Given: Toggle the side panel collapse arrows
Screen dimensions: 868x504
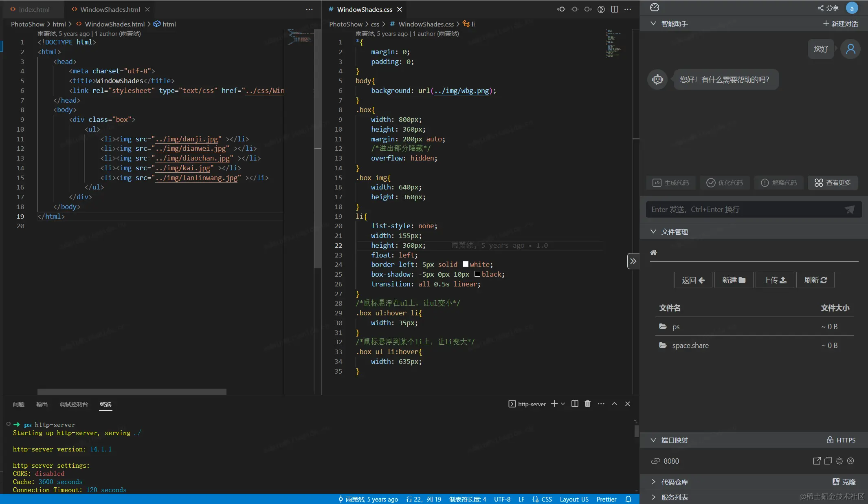Looking at the screenshot, I should (x=633, y=261).
